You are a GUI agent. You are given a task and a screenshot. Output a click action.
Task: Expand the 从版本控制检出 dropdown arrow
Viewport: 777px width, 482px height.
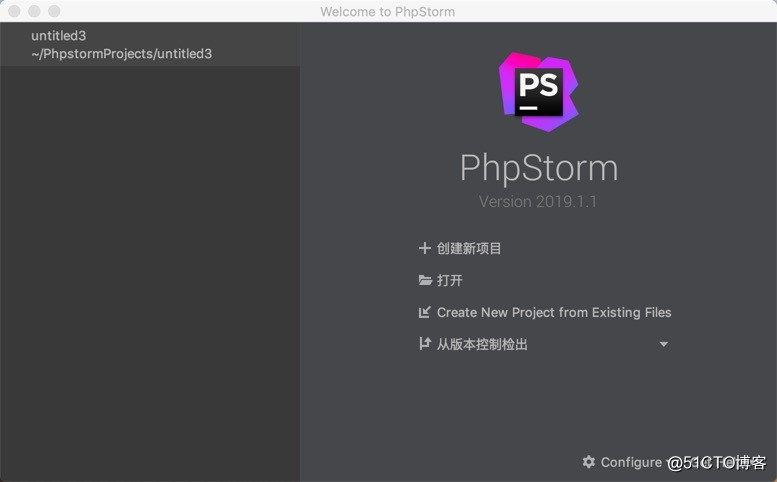pyautogui.click(x=664, y=344)
